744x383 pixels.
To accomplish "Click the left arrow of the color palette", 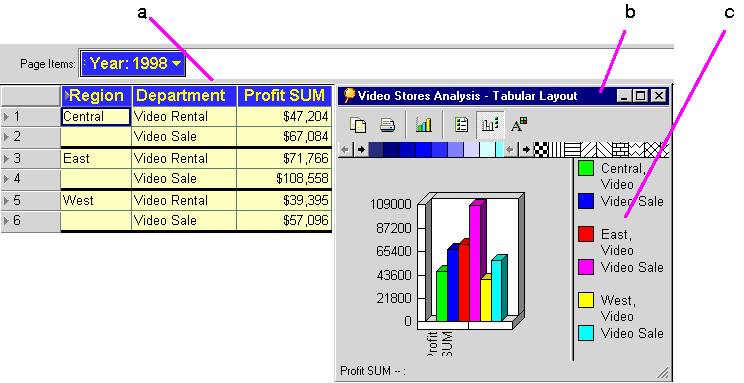I will [345, 150].
